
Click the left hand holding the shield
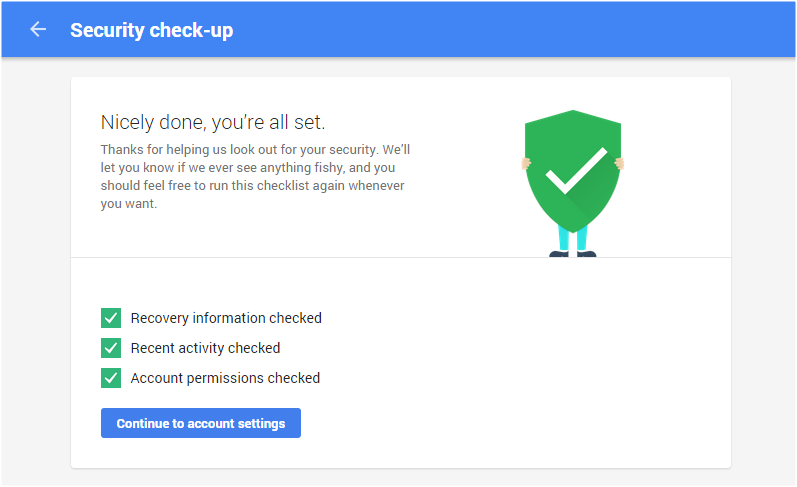click(528, 163)
